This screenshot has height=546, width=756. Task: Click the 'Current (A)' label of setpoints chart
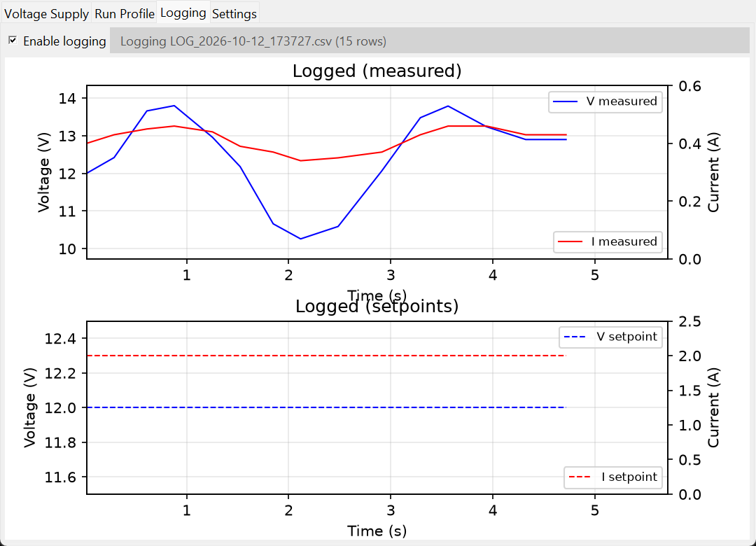[713, 407]
